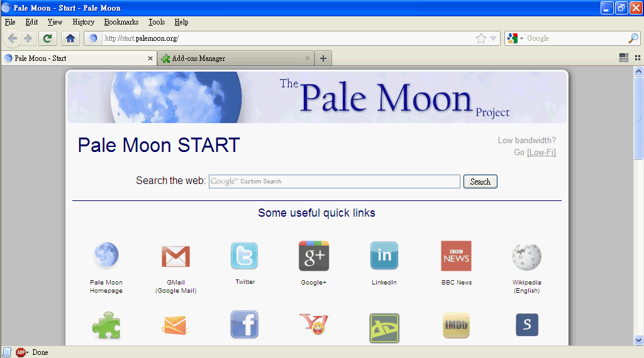The width and height of the screenshot is (644, 358).
Task: Open the Tools menu
Action: [x=157, y=22]
